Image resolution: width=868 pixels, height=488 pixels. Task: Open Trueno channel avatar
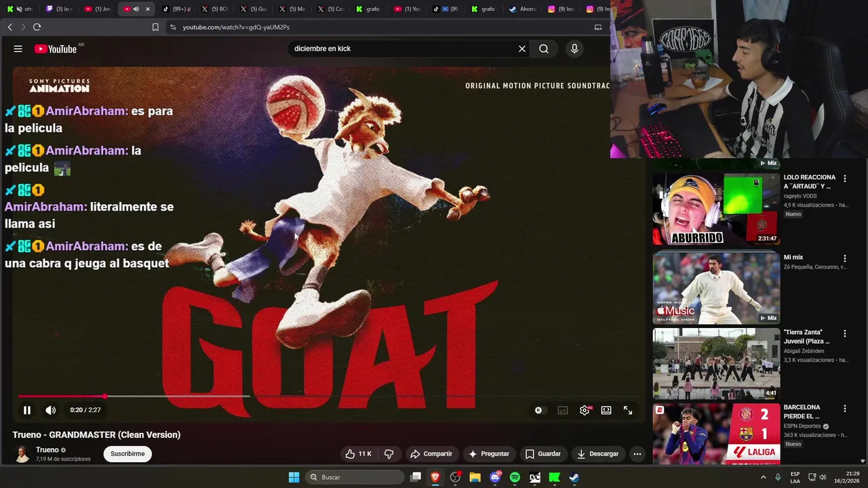22,453
